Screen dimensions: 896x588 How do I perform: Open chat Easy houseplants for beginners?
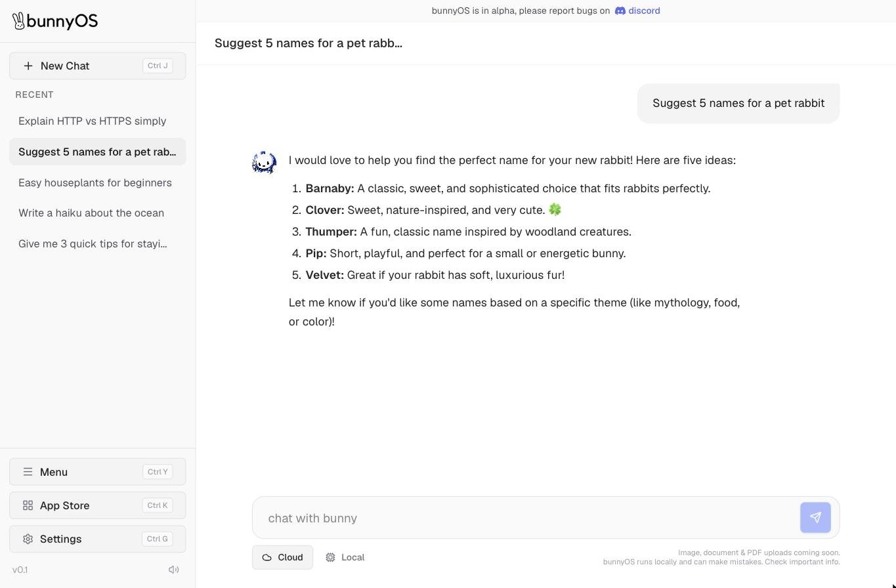(x=98, y=182)
